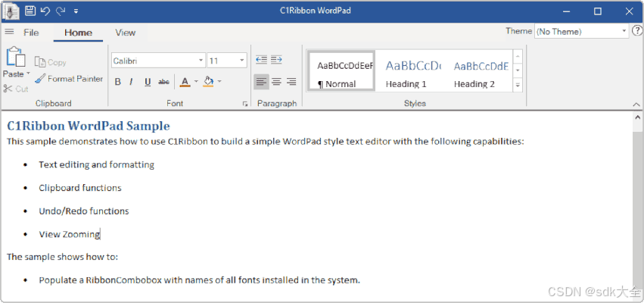The height and width of the screenshot is (303, 644).
Task: Increase paragraph indent
Action: [276, 60]
